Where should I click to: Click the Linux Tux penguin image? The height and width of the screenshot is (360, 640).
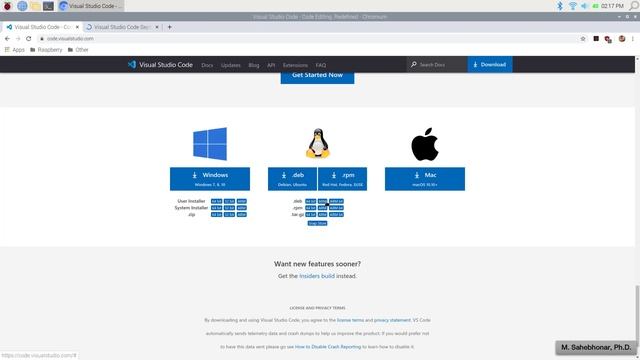tap(318, 143)
